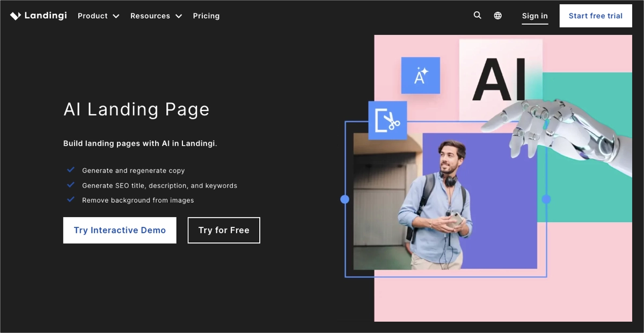Click checkmark beside "Remove background from images"
644x333 pixels.
[x=71, y=199]
